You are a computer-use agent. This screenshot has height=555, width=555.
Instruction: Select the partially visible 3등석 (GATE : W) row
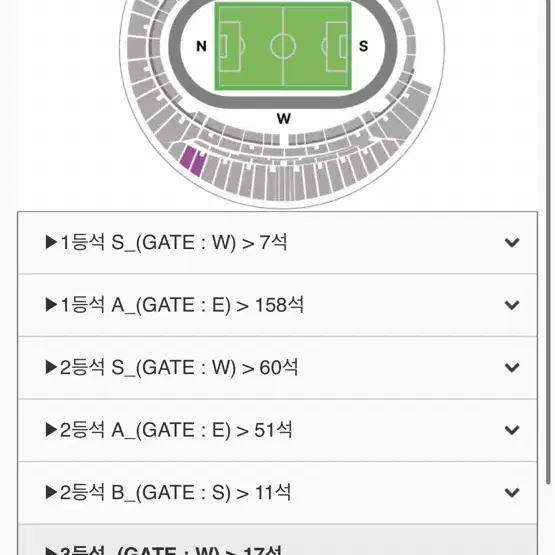coord(278,540)
